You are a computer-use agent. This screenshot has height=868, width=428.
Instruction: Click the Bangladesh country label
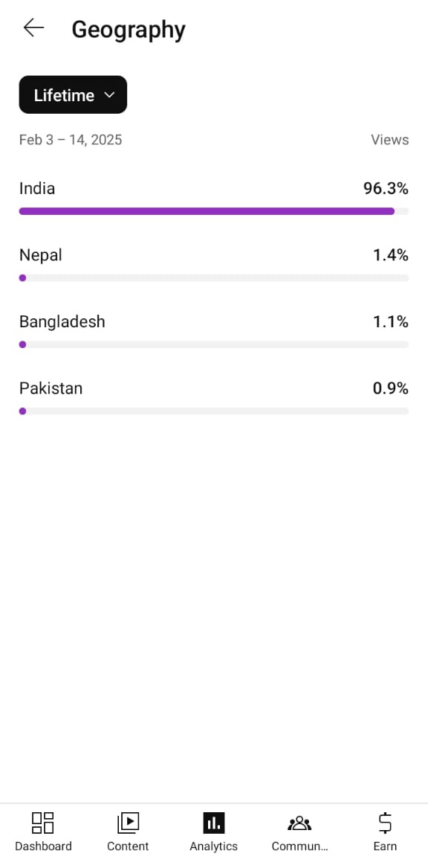62,321
